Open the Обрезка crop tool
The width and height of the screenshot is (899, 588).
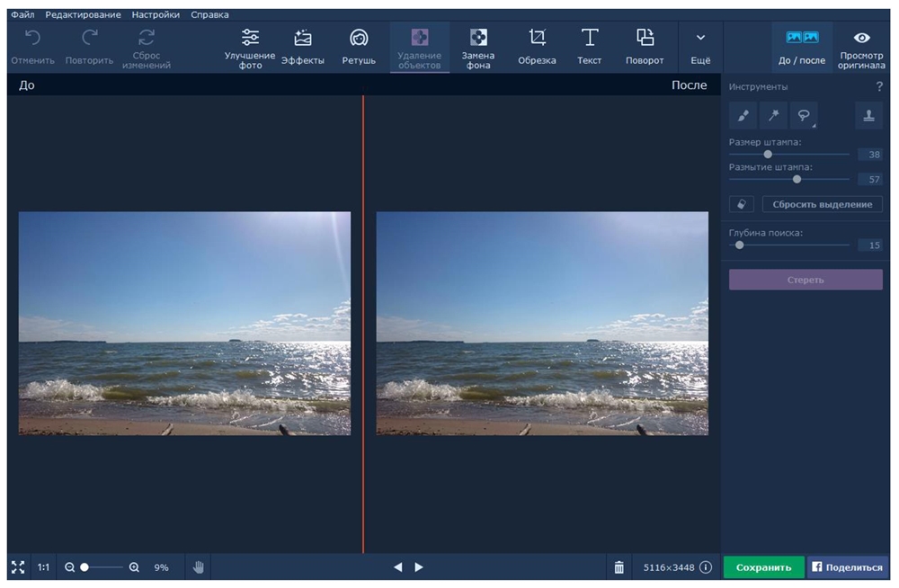click(x=538, y=47)
